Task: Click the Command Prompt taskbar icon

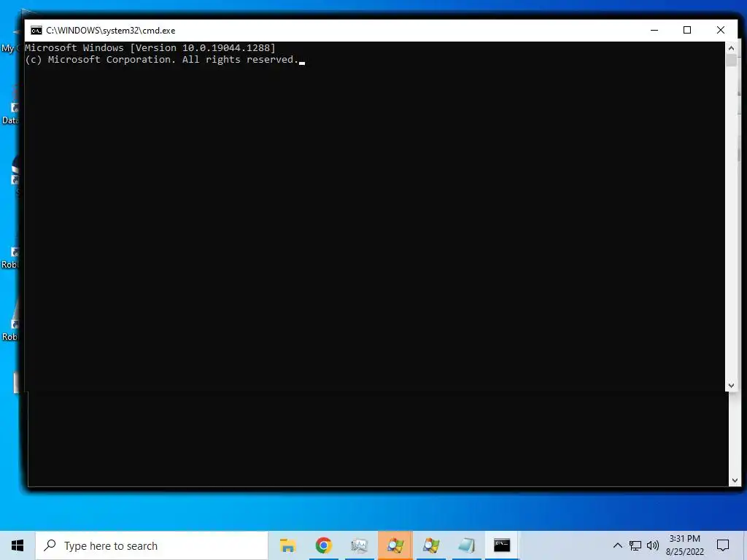Action: pyautogui.click(x=502, y=545)
